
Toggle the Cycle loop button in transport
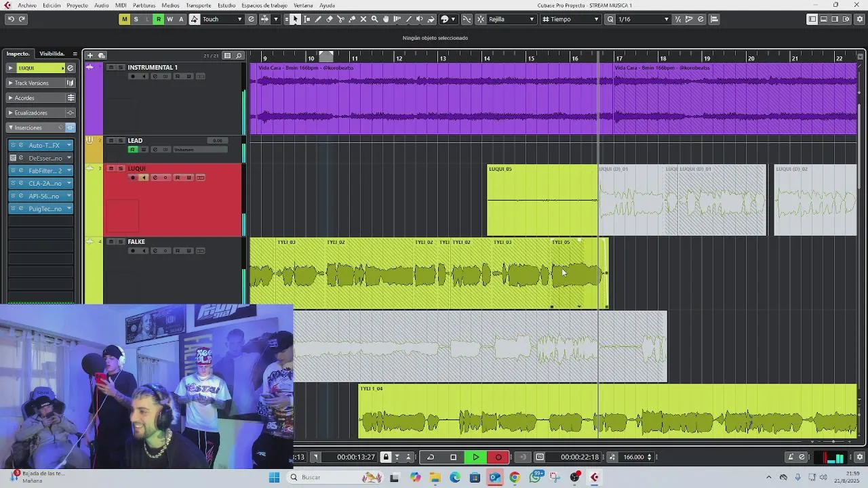click(x=431, y=457)
